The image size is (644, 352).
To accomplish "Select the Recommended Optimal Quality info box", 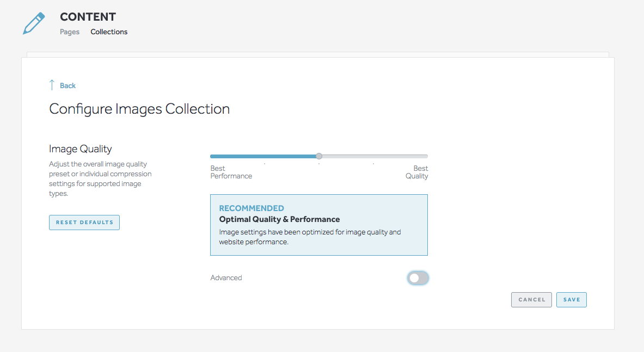I will (x=318, y=225).
